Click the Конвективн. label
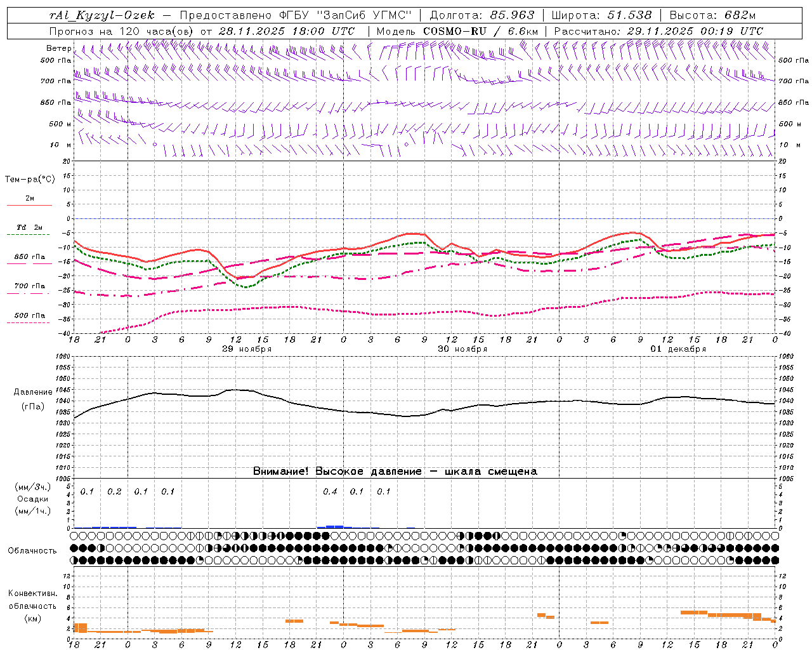Screen dimensions: 812x650 (33, 594)
